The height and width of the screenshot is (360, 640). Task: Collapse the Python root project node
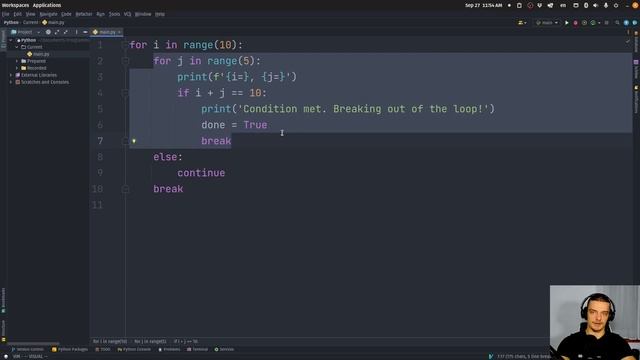tap(11, 40)
